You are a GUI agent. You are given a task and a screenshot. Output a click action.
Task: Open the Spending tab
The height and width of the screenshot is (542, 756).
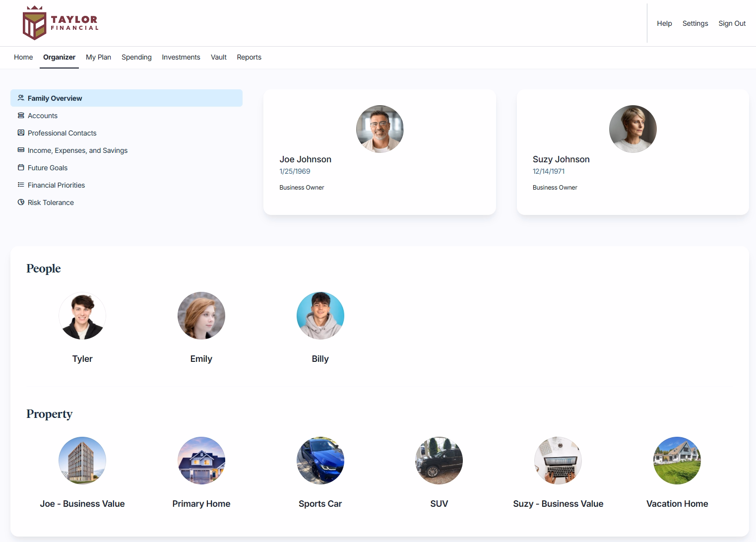[x=136, y=57]
